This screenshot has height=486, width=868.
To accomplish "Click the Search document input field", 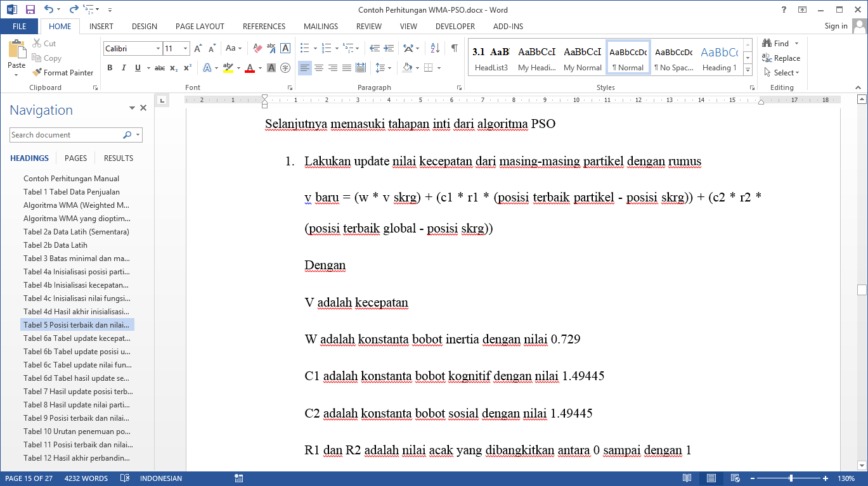I will point(66,135).
